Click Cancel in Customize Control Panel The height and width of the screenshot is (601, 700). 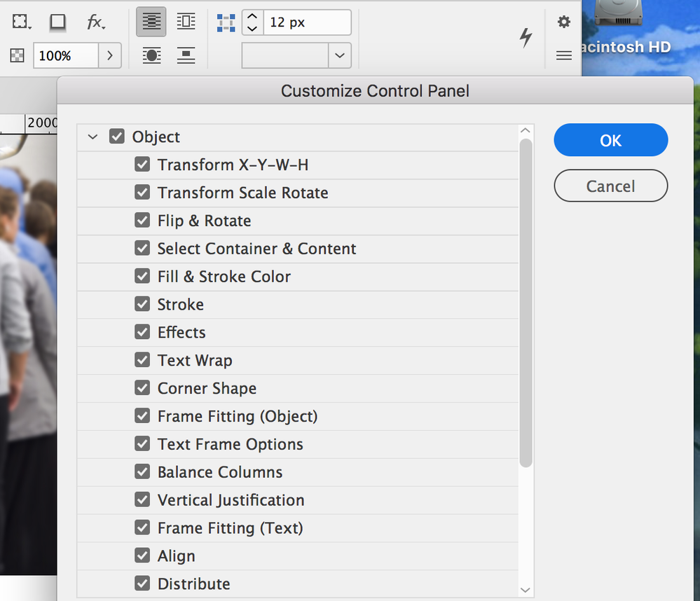tap(610, 186)
